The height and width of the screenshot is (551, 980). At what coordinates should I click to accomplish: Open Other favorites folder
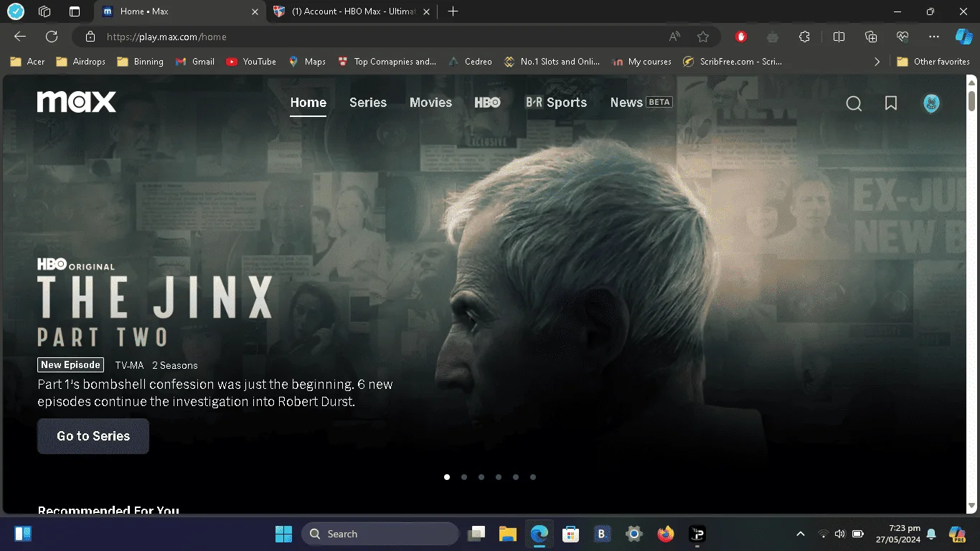(933, 62)
